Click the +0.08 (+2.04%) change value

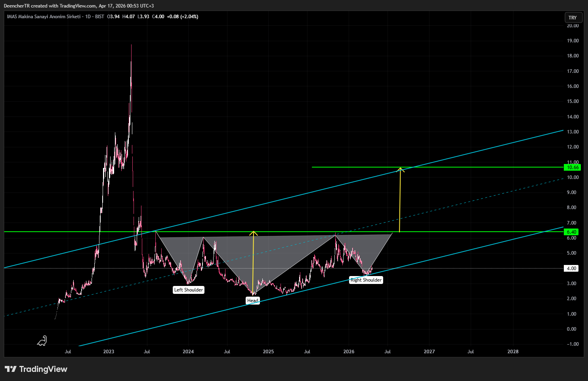pyautogui.click(x=183, y=17)
